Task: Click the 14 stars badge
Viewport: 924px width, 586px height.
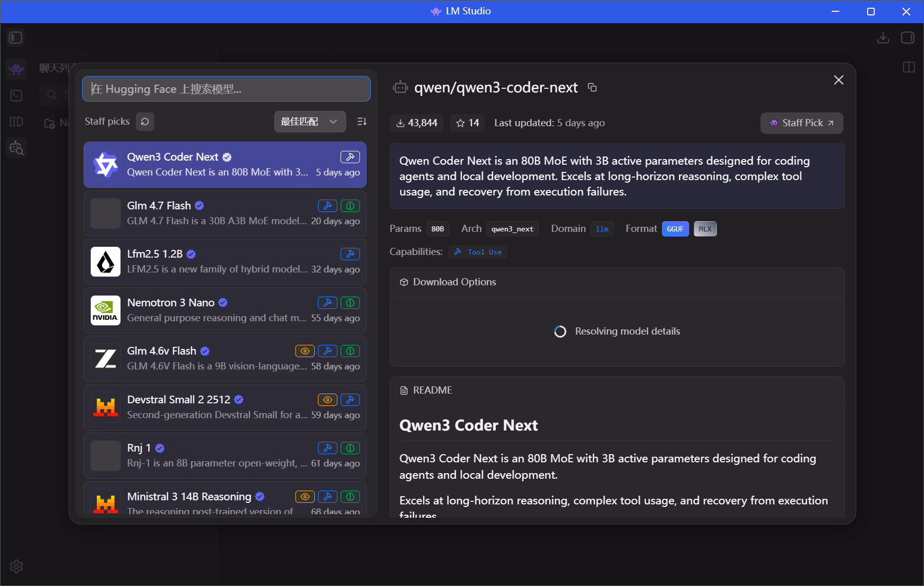Action: (x=467, y=123)
